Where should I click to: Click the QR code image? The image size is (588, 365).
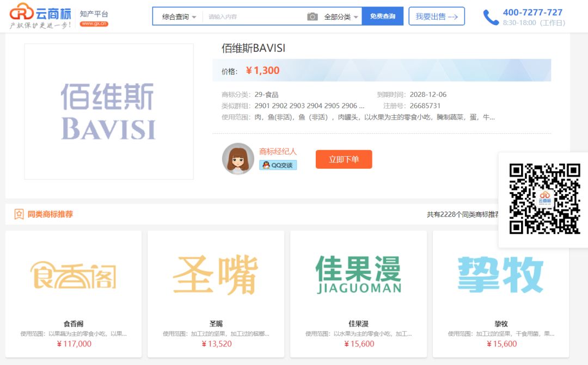pos(544,199)
